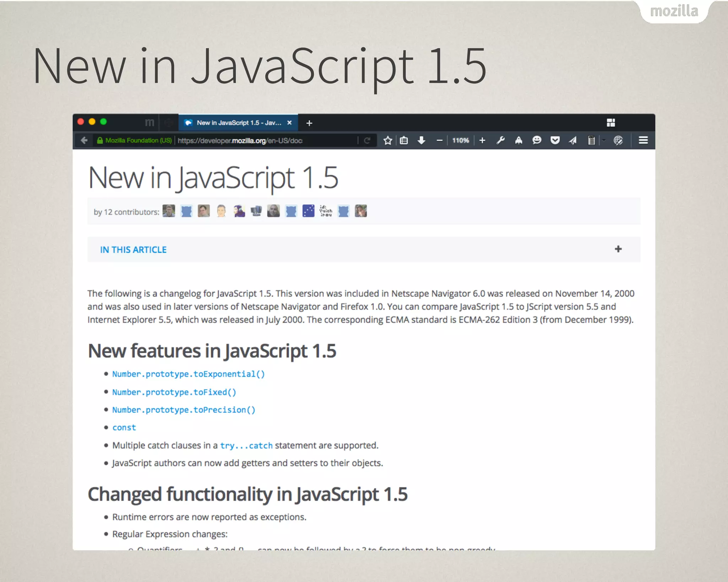Click the globe toolbar icon
728x582 pixels.
click(618, 140)
